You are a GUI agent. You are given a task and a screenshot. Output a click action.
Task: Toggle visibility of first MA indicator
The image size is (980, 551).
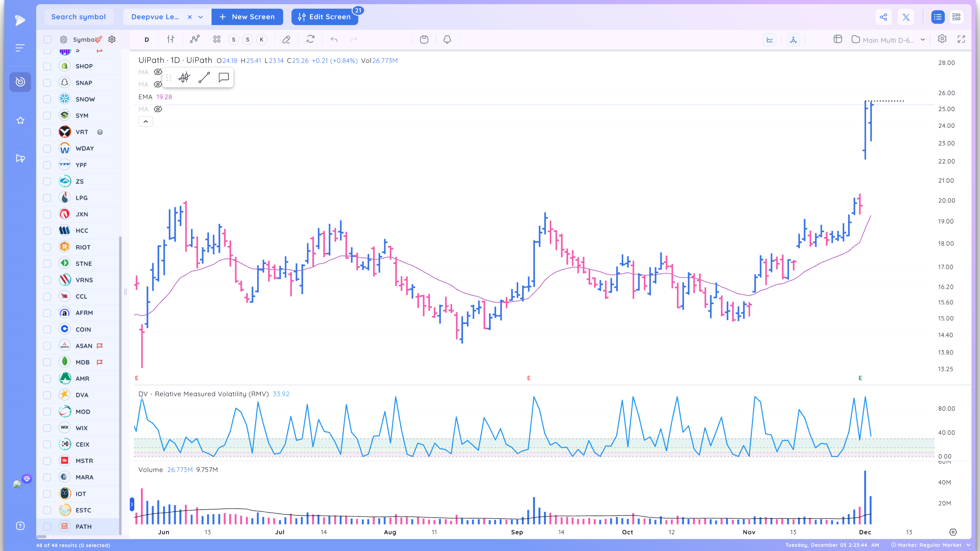[158, 72]
